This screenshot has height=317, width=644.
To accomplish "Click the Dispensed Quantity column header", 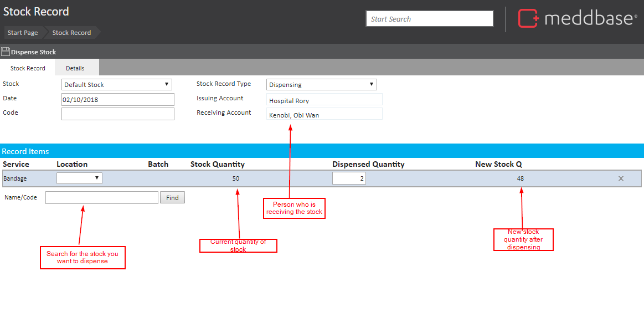I will click(x=368, y=165).
